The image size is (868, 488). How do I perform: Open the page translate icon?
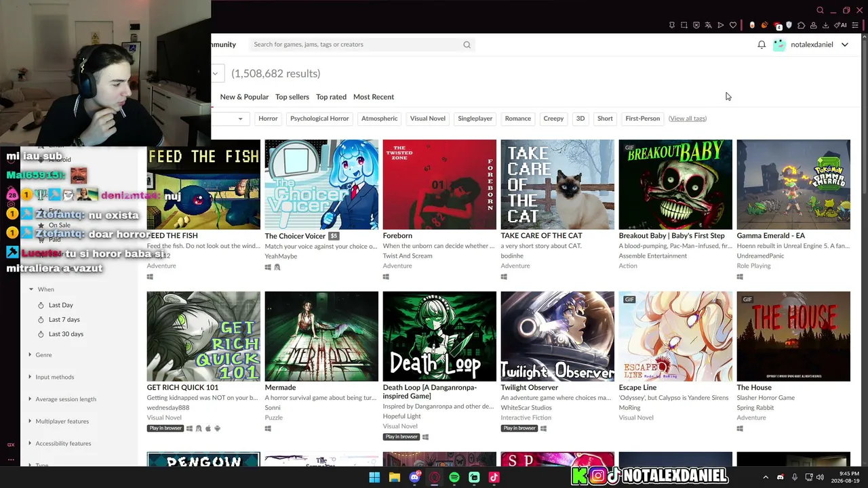tap(709, 25)
